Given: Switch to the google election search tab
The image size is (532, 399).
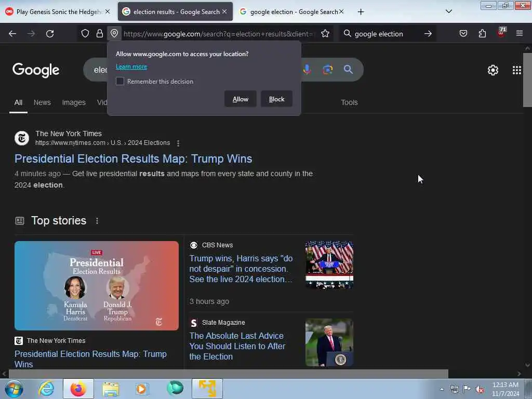Looking at the screenshot, I should [x=292, y=11].
